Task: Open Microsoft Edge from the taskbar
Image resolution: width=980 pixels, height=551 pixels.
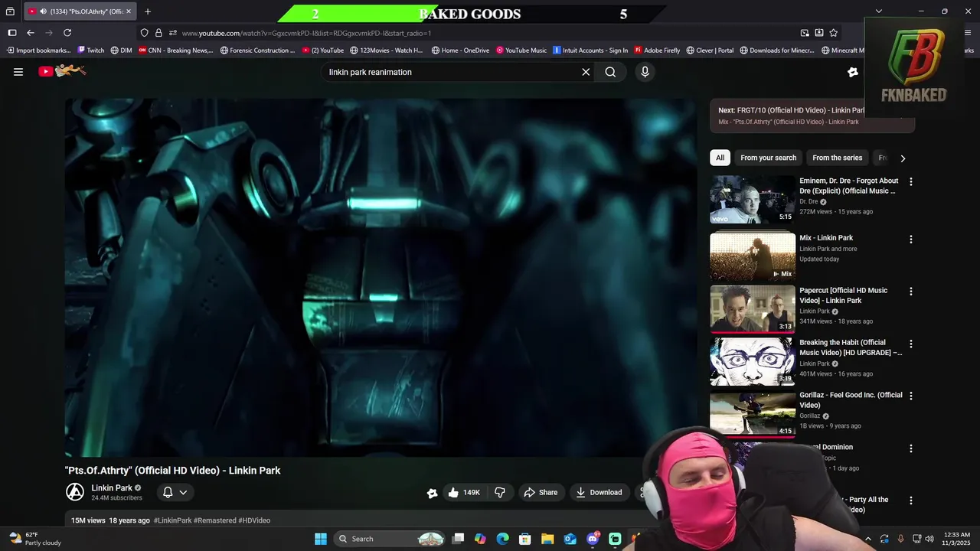Action: [x=502, y=539]
